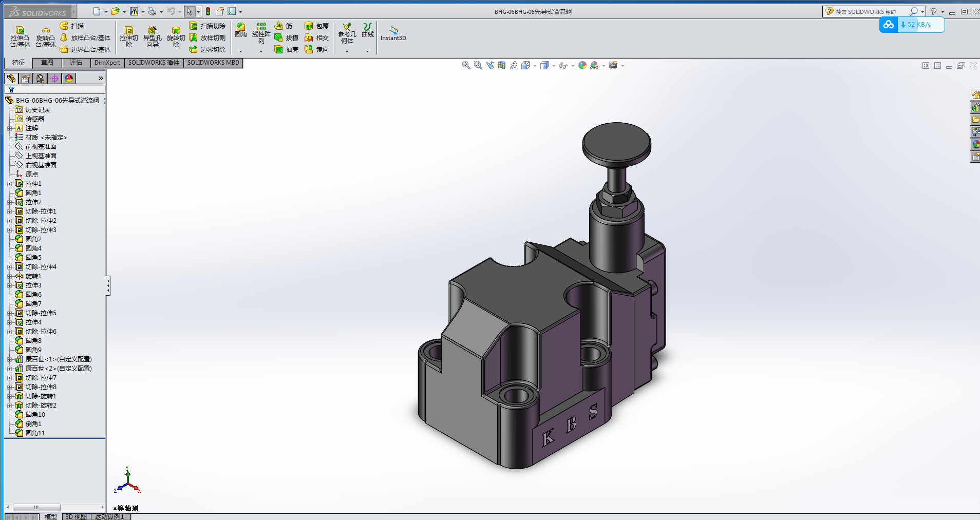This screenshot has height=520, width=980.
Task: Toggle the section view in view toolbar
Action: click(502, 65)
